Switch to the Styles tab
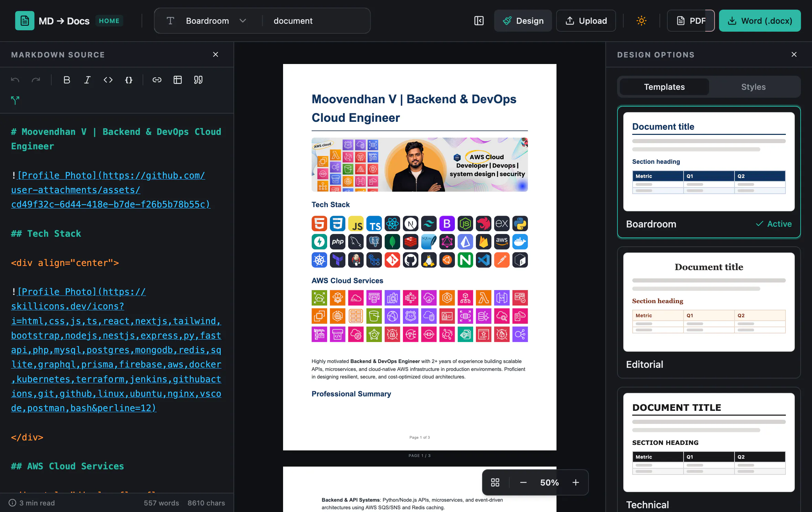The height and width of the screenshot is (512, 812). (753, 87)
